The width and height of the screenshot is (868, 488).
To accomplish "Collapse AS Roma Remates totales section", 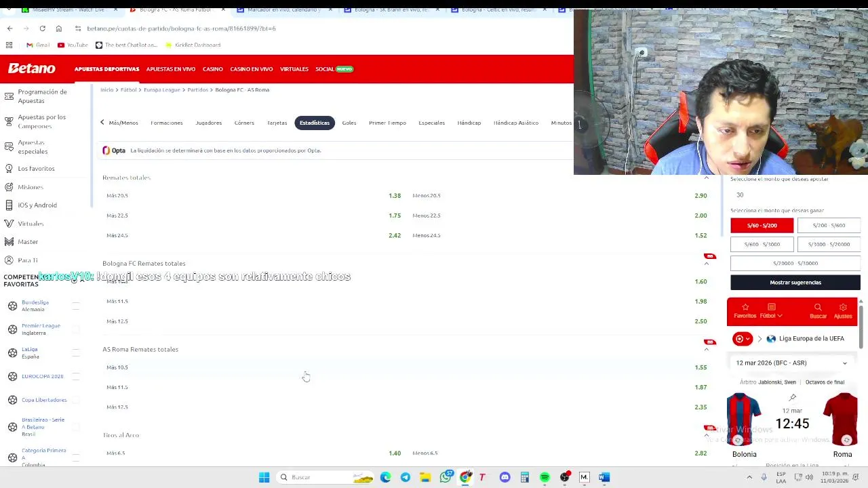I will pyautogui.click(x=706, y=349).
